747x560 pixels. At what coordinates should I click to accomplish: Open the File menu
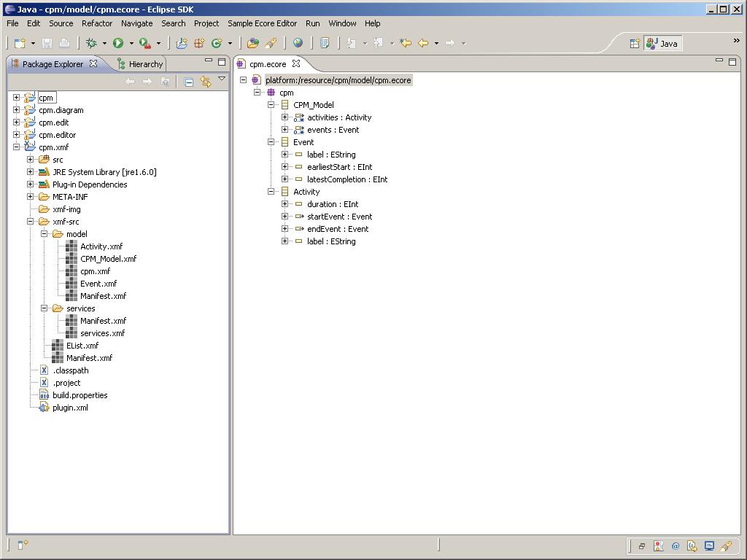pyautogui.click(x=12, y=23)
